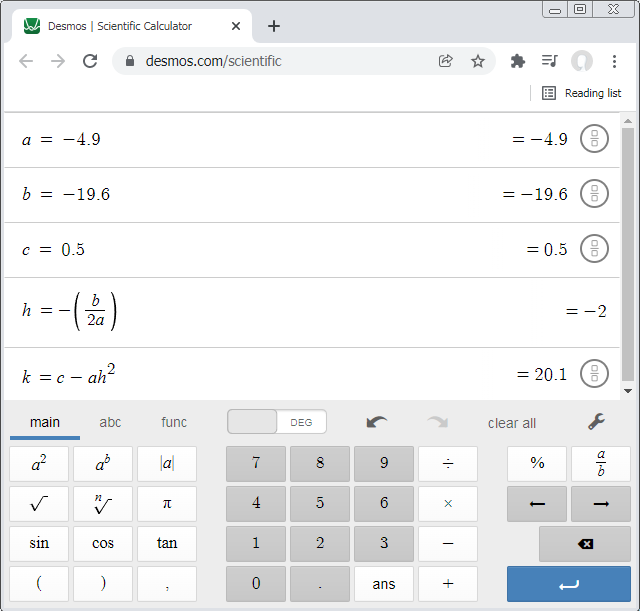640x611 pixels.
Task: Click the percent key
Action: (537, 464)
